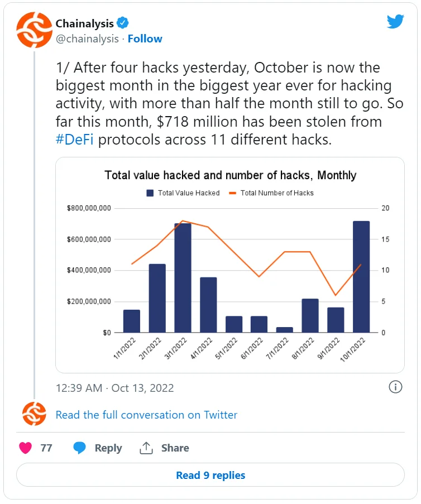Follow the @chainalysis account
This screenshot has width=421, height=504.
point(145,39)
